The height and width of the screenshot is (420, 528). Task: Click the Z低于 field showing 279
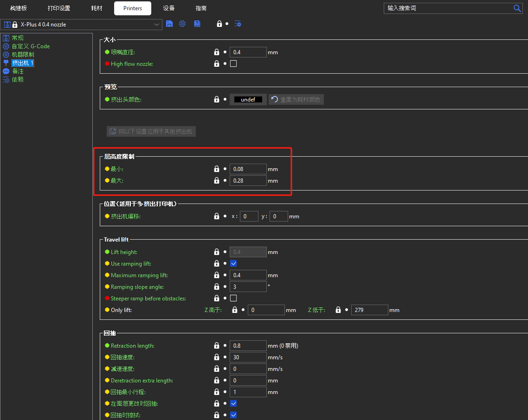370,310
